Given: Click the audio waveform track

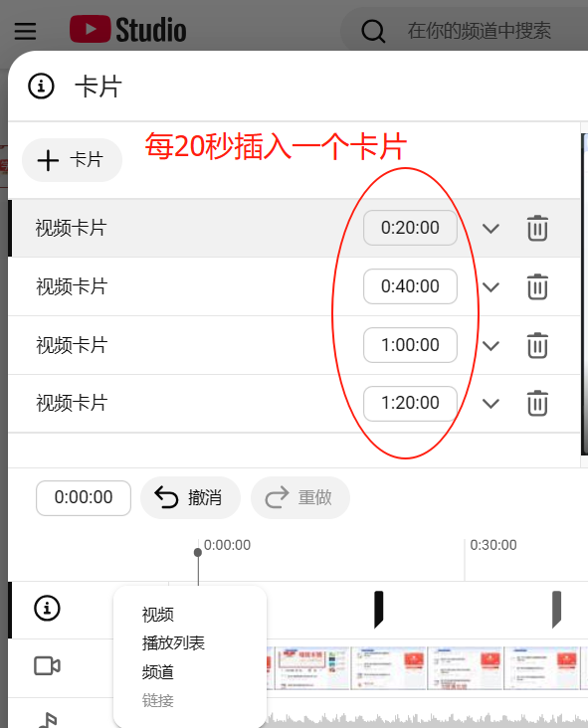Looking at the screenshot, I should tap(427, 719).
